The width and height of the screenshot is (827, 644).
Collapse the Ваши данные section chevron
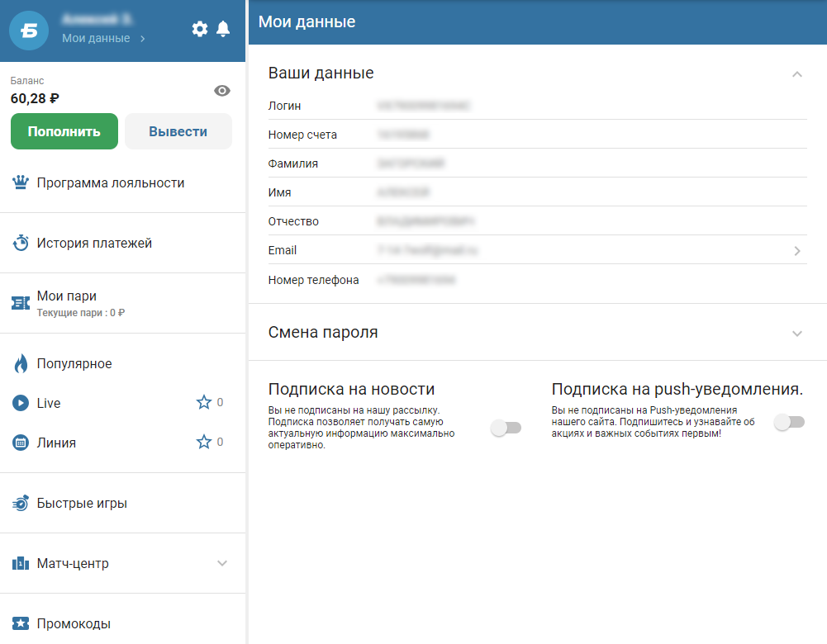797,73
